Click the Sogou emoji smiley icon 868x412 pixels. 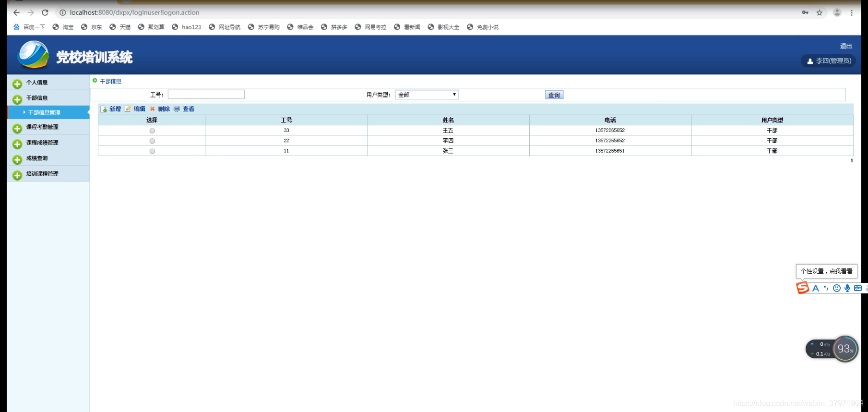(837, 288)
